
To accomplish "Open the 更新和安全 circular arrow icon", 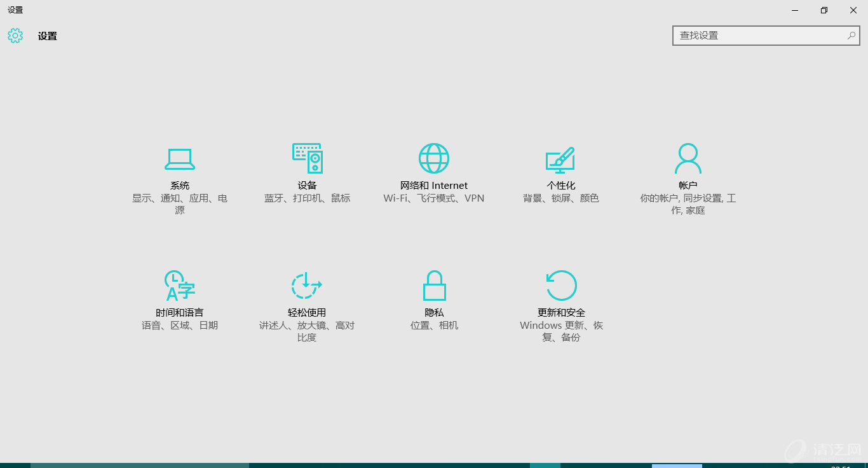I will 561,286.
